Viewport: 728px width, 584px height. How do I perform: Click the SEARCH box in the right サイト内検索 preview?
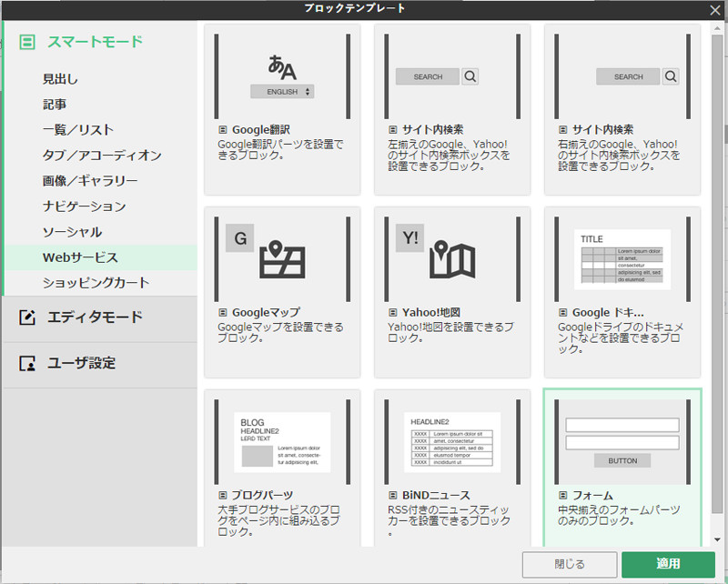coord(627,76)
